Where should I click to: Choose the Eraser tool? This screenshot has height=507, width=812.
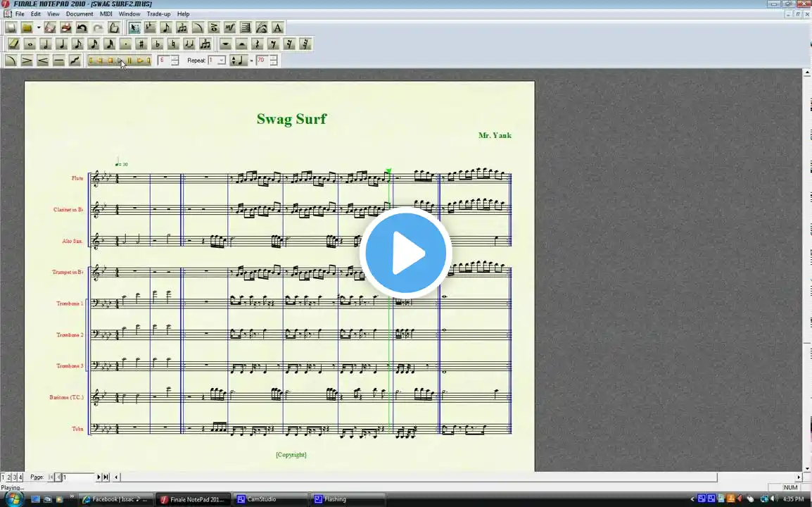tap(14, 44)
